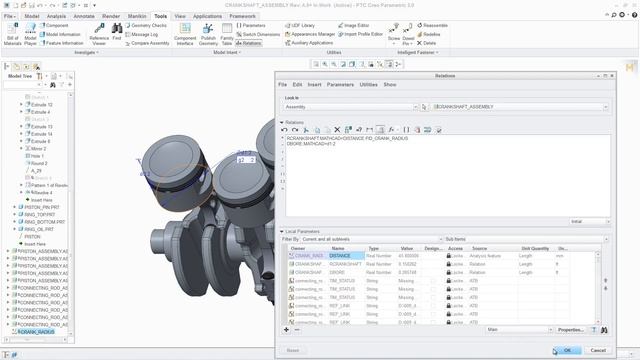Screen dimensions: 640x360
Task: Run Geometry Checks
Action: pos(146,25)
